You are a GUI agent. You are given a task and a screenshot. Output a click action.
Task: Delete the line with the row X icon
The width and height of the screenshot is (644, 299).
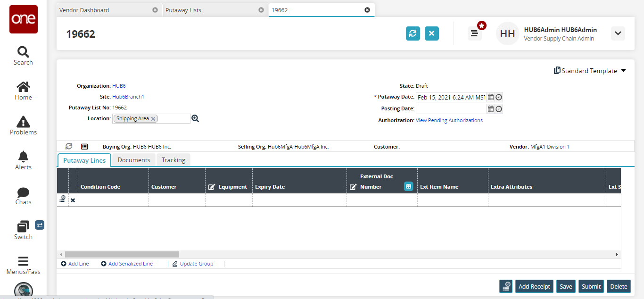(73, 200)
